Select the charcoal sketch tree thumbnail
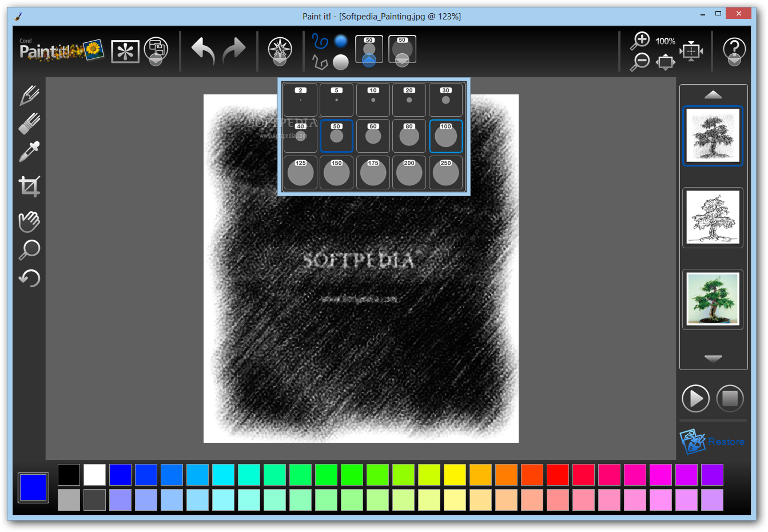 pyautogui.click(x=713, y=136)
